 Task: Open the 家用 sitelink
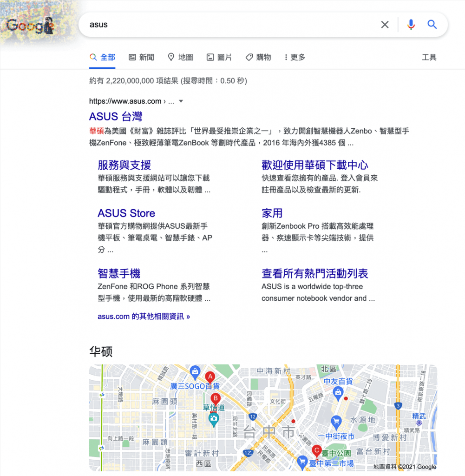point(272,213)
